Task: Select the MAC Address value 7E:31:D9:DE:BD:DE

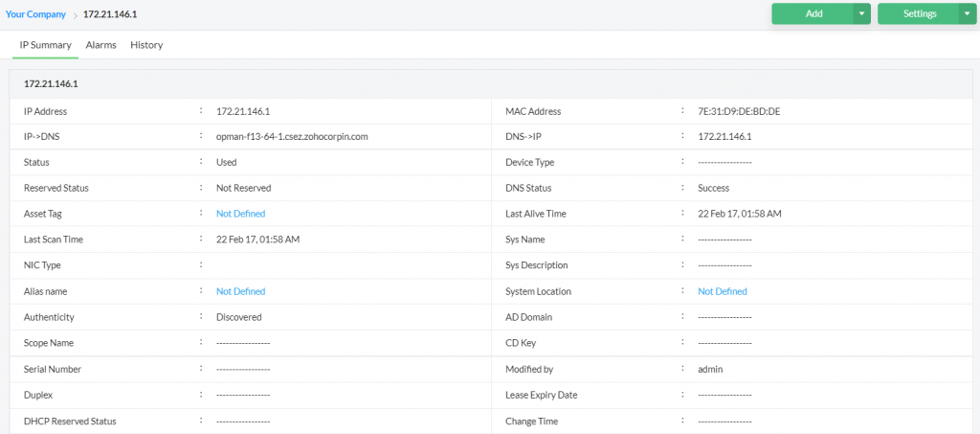Action: tap(739, 111)
